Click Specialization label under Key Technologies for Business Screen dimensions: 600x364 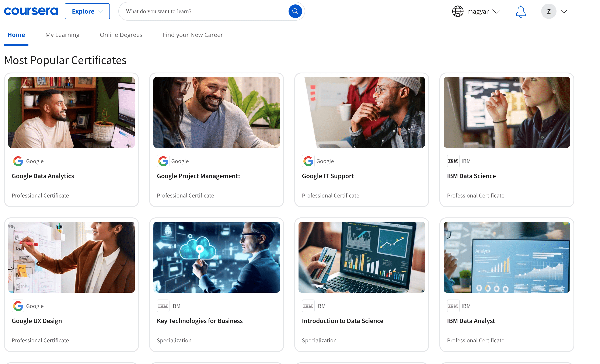coord(174,340)
